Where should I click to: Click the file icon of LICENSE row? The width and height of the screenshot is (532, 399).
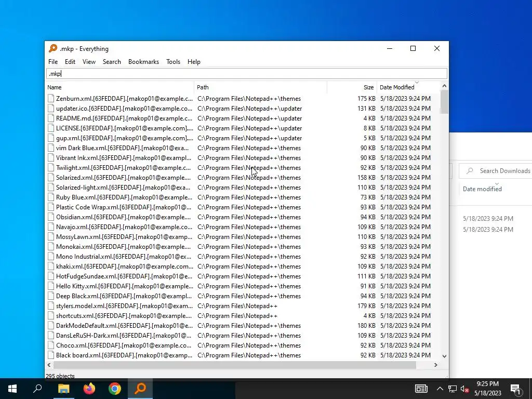[51, 128]
